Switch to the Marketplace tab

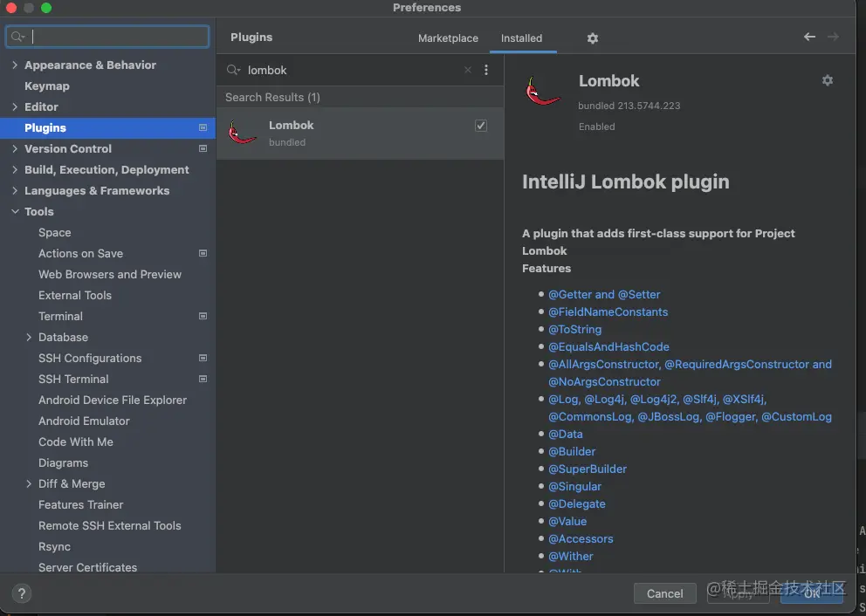(x=448, y=38)
